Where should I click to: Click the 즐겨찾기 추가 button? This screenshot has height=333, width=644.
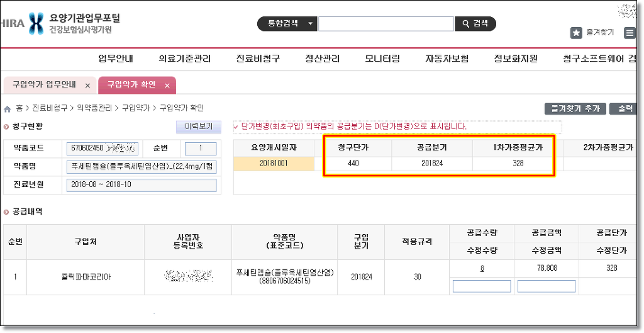(x=575, y=109)
